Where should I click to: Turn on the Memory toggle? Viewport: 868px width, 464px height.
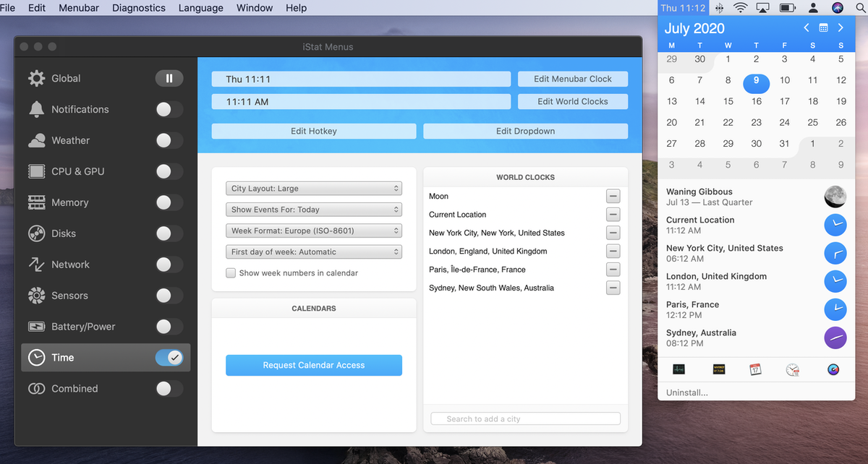click(x=169, y=202)
